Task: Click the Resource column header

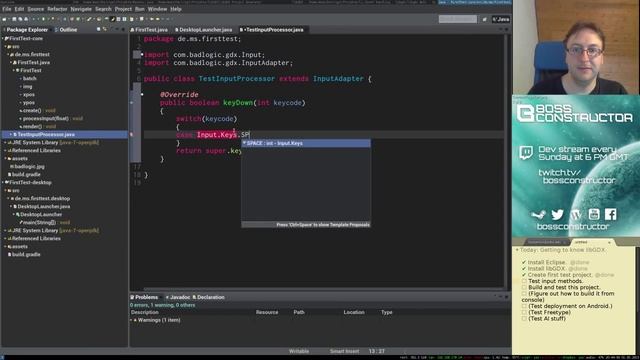Action: (x=267, y=312)
